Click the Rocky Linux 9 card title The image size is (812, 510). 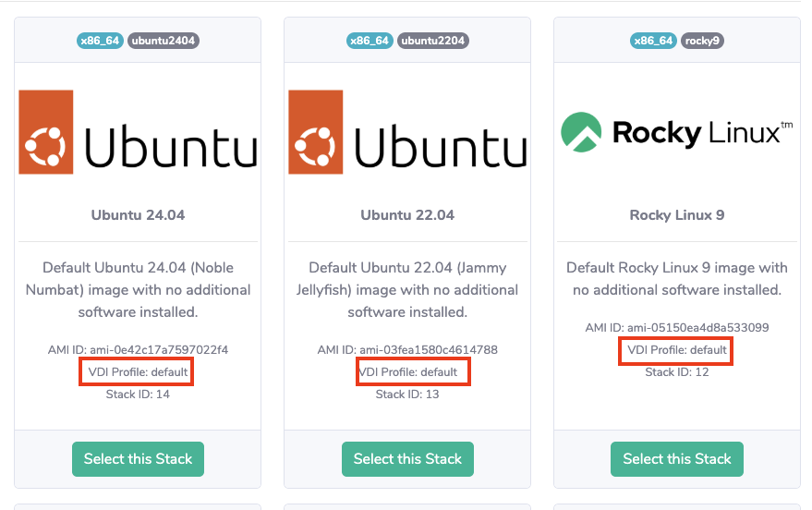pyautogui.click(x=677, y=215)
